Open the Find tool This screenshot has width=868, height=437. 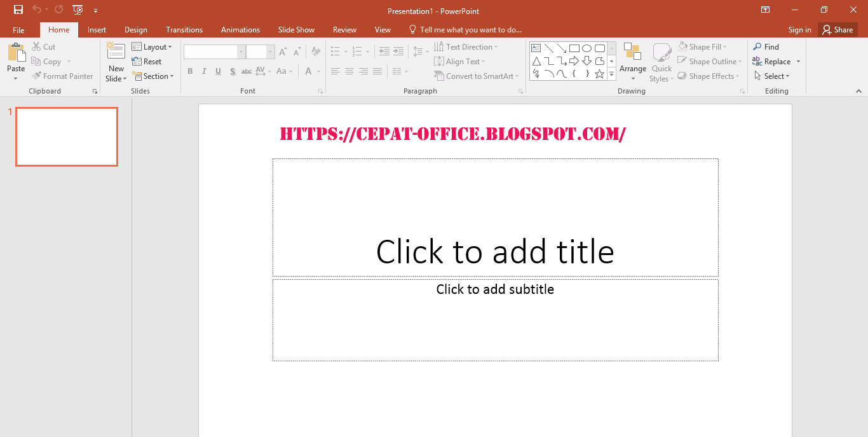click(x=766, y=46)
